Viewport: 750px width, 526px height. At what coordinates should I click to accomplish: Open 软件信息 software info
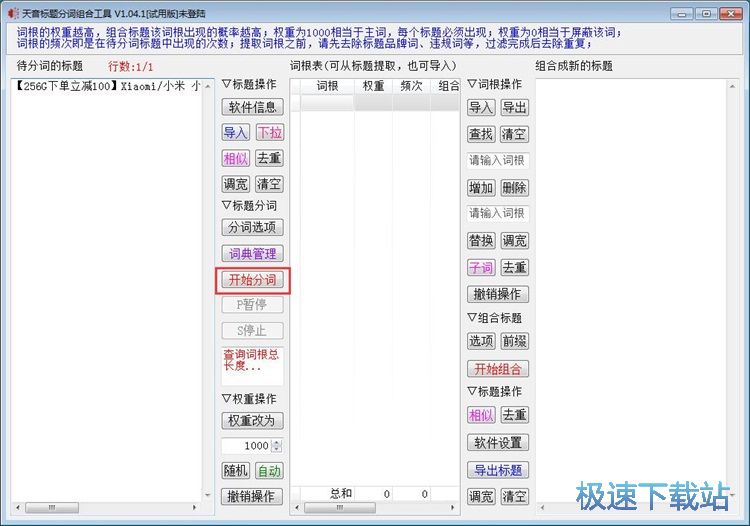click(252, 107)
